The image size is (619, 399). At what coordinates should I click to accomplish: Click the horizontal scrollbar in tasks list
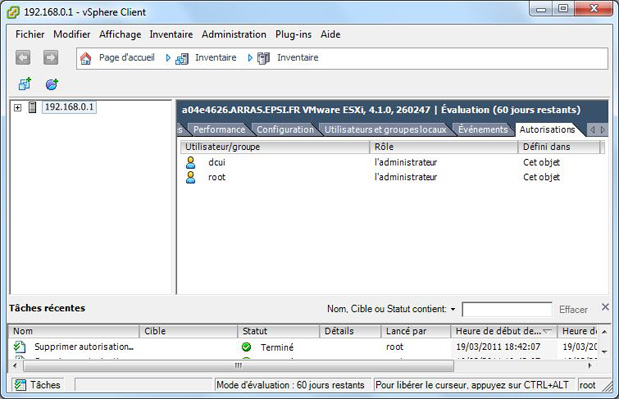click(x=238, y=365)
